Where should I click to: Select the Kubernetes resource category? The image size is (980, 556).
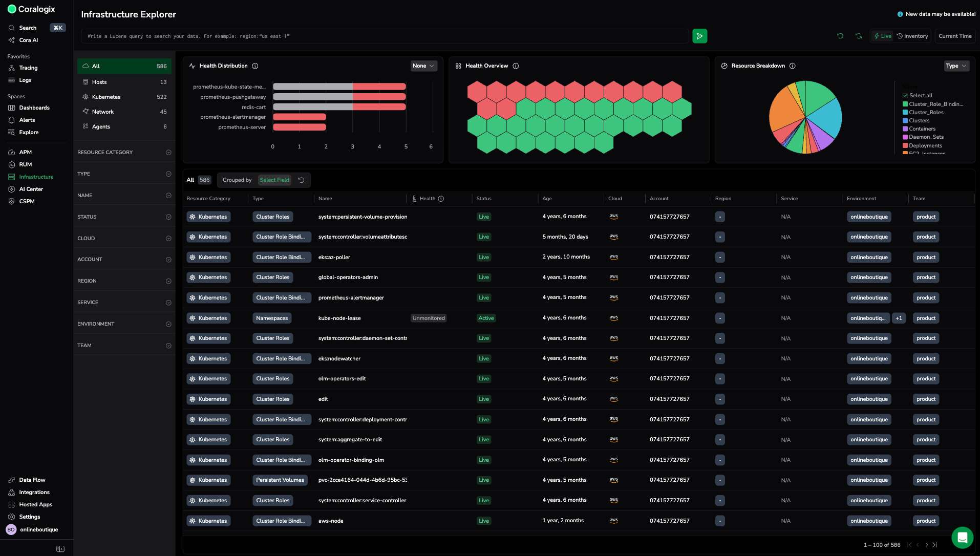coord(106,97)
